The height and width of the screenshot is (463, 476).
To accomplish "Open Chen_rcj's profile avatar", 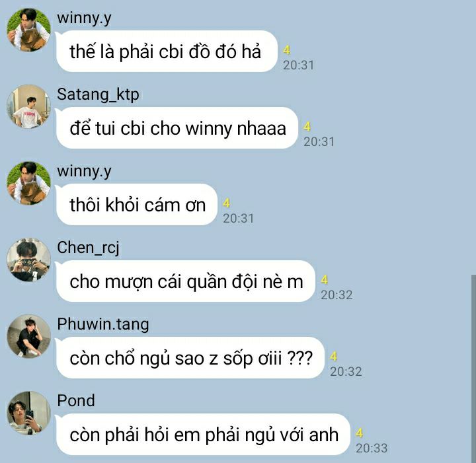I will (x=29, y=260).
